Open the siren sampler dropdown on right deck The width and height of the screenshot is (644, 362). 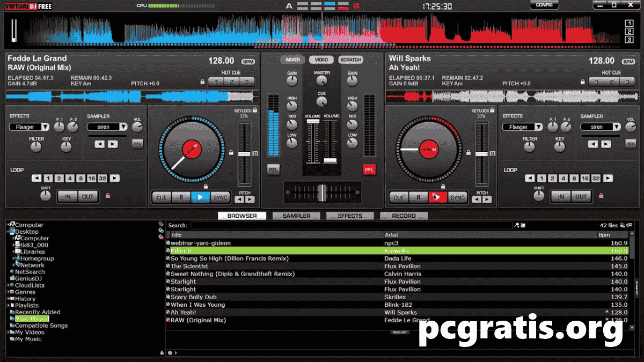[x=601, y=127]
